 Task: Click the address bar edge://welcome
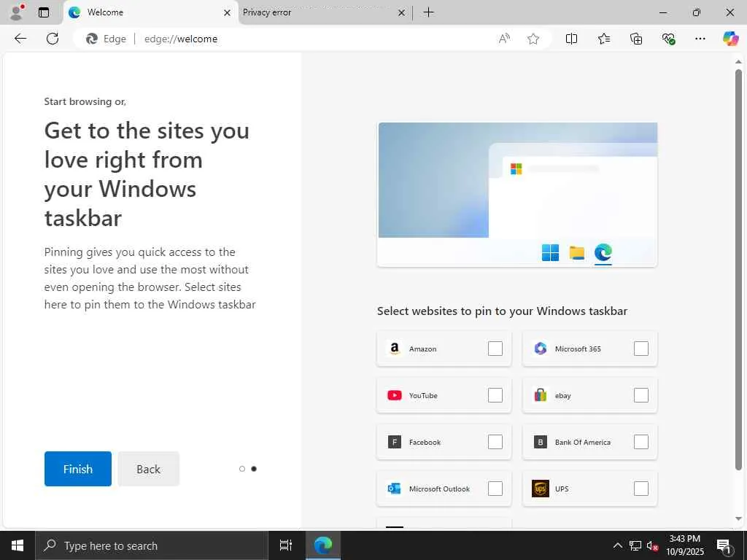click(181, 39)
